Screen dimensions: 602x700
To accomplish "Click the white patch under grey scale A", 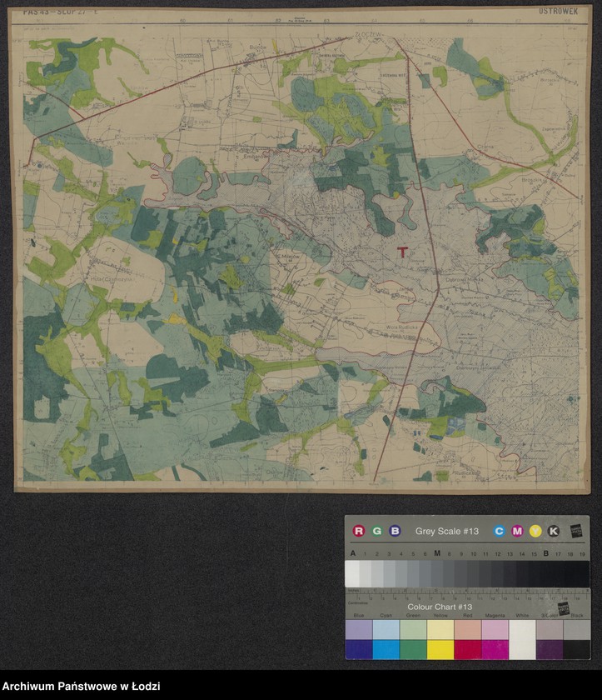I will coord(352,573).
